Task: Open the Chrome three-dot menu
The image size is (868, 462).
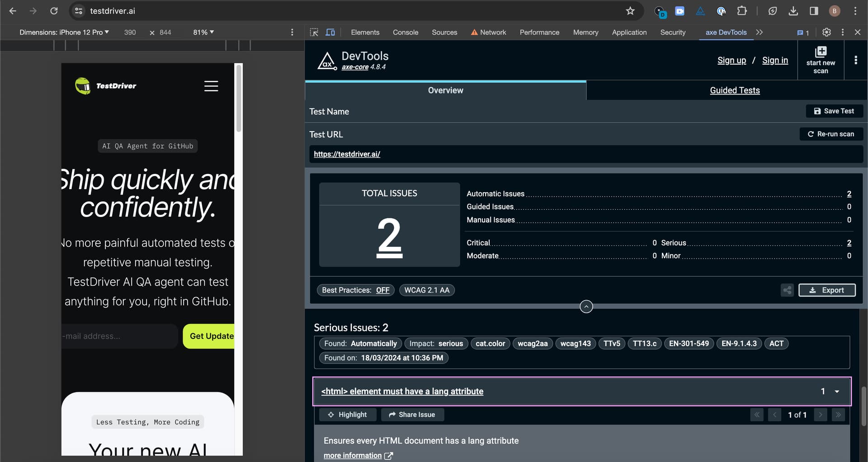Action: [855, 11]
